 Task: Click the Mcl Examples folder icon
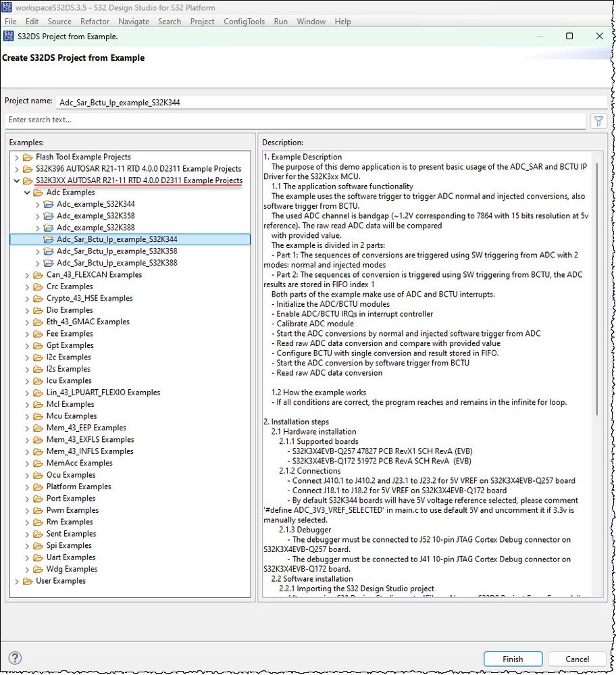pos(38,405)
